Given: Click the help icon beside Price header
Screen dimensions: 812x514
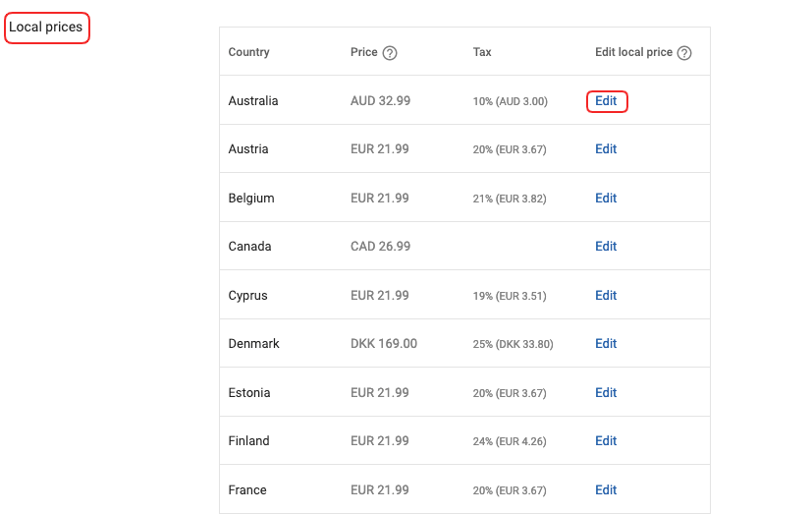Looking at the screenshot, I should [390, 53].
